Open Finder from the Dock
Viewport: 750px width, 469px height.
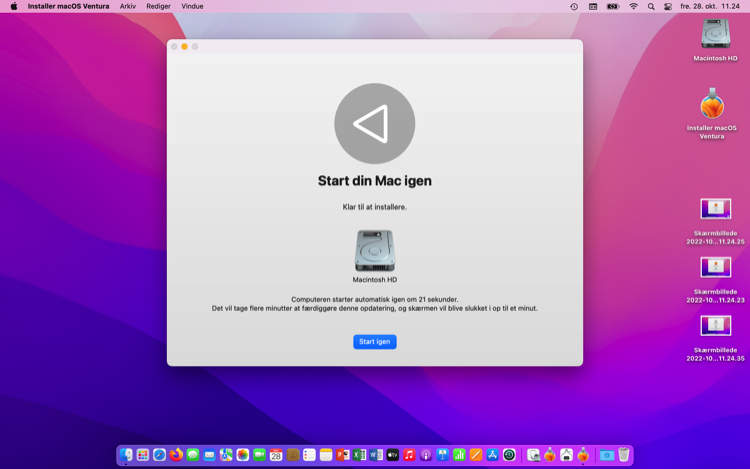[126, 455]
